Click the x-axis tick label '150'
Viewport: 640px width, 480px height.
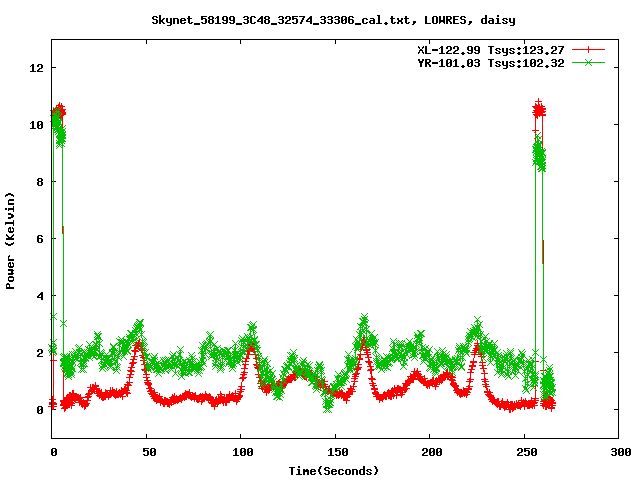pyautogui.click(x=337, y=452)
